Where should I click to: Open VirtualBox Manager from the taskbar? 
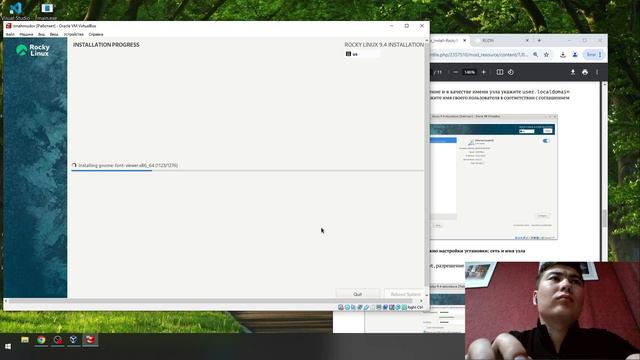[73, 340]
